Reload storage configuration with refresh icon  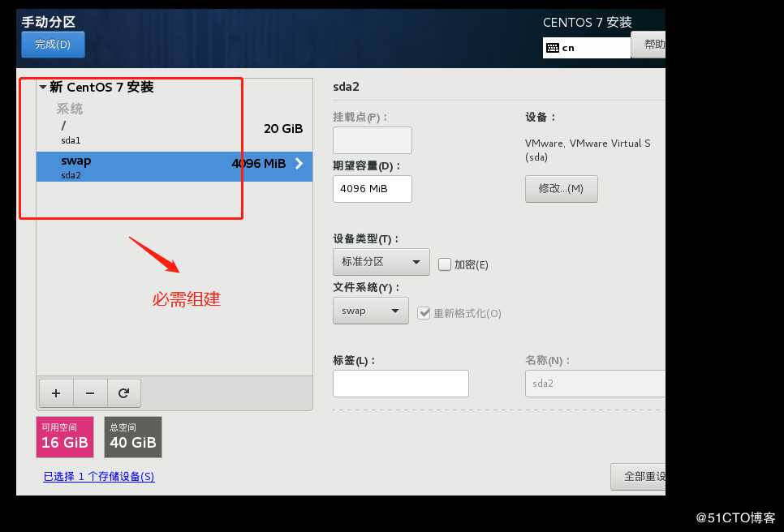(124, 393)
